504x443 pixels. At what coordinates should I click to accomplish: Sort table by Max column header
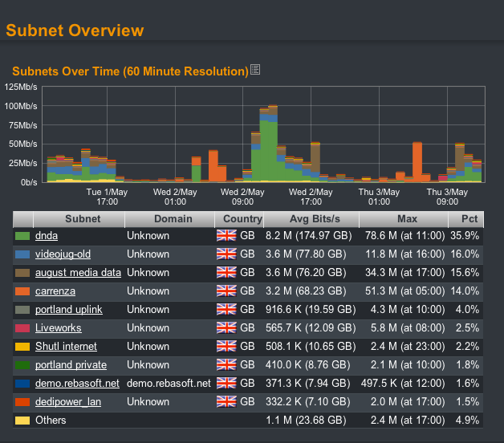[407, 218]
